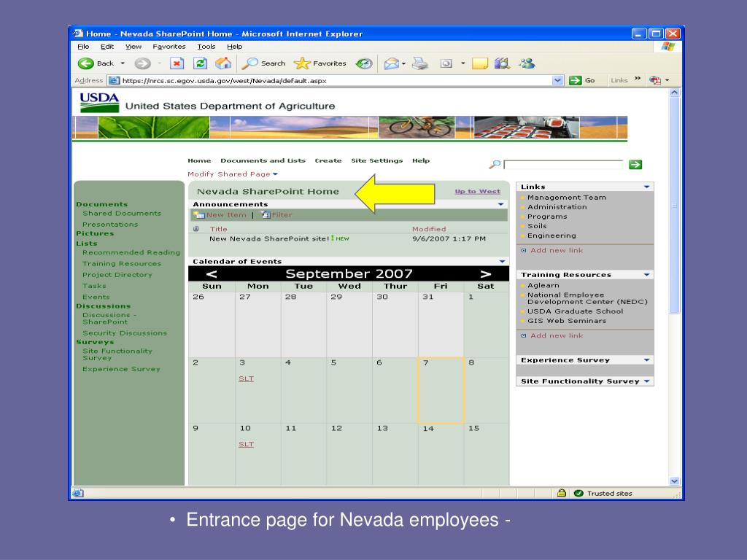The image size is (747, 560).
Task: Open the Tools menu
Action: (x=206, y=47)
